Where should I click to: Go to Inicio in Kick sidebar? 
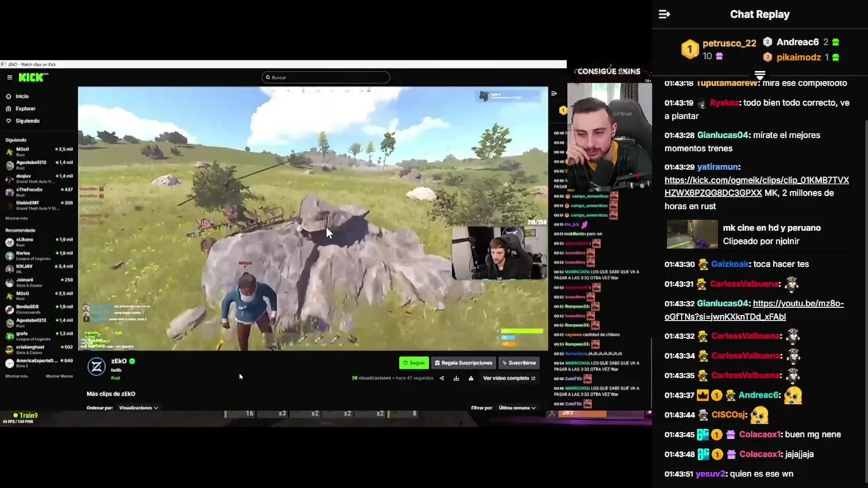(18, 96)
